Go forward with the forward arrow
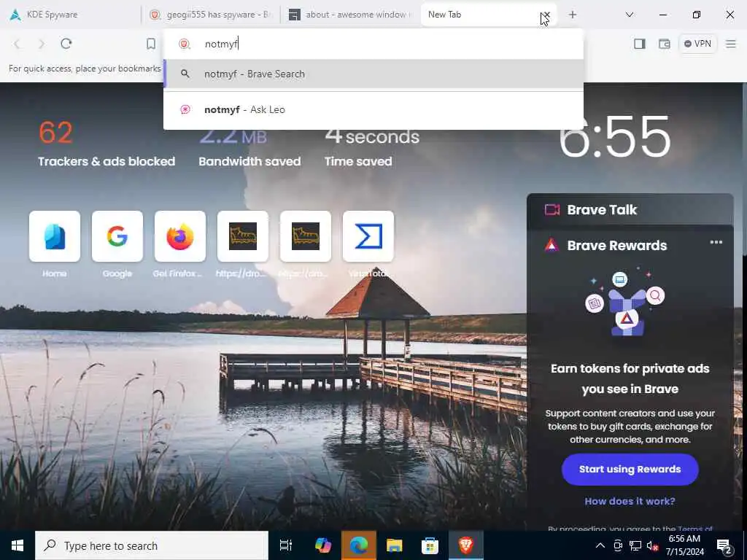 42,44
